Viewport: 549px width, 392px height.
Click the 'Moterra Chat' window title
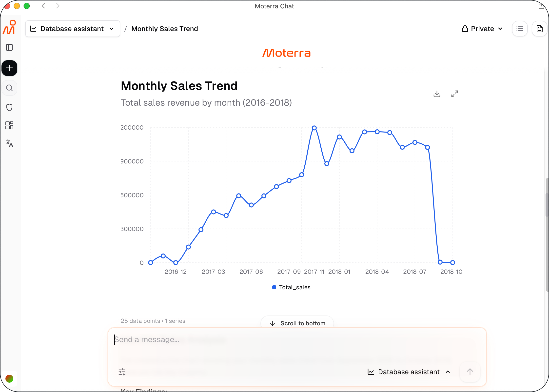pyautogui.click(x=274, y=6)
